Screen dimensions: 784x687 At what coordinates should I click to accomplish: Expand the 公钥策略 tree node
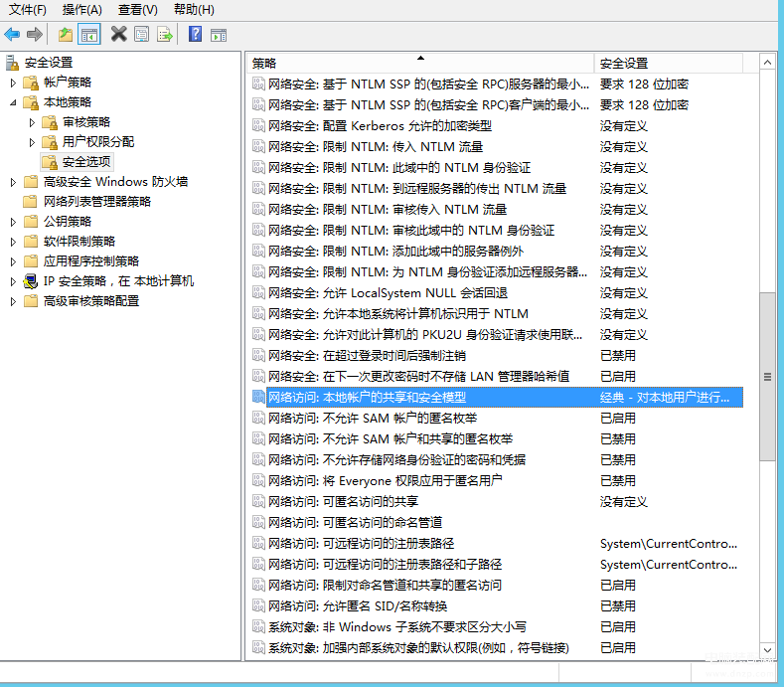(13, 222)
